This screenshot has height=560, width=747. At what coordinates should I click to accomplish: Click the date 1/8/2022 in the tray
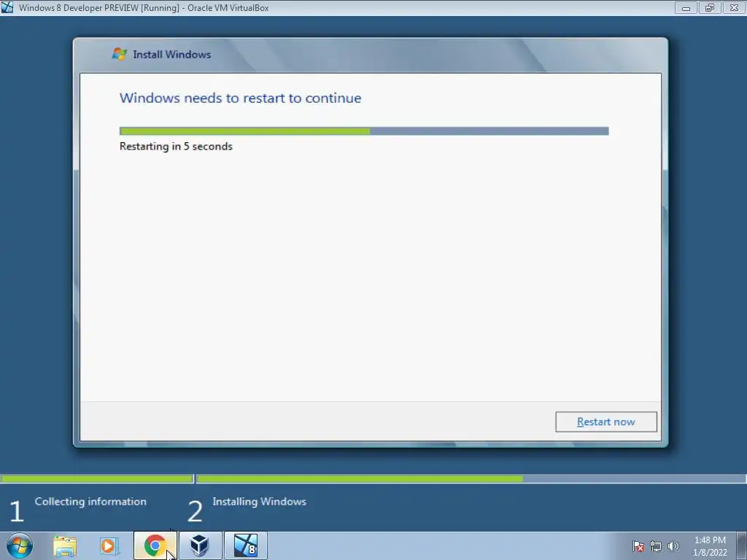710,553
